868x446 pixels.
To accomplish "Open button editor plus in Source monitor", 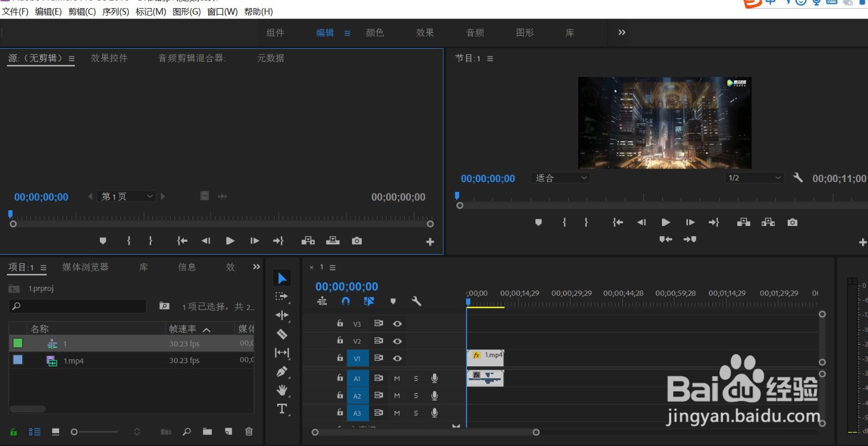I will (x=430, y=242).
